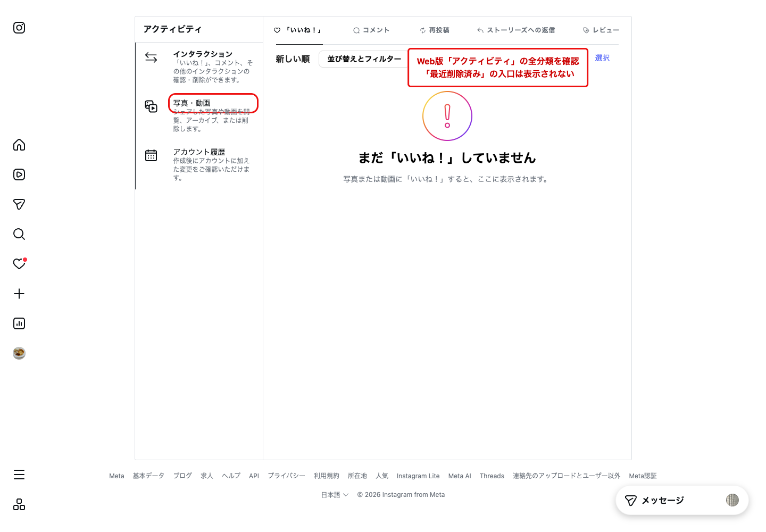Image resolution: width=766 pixels, height=532 pixels.
Task: Open プライバシー footer link
Action: pos(286,476)
